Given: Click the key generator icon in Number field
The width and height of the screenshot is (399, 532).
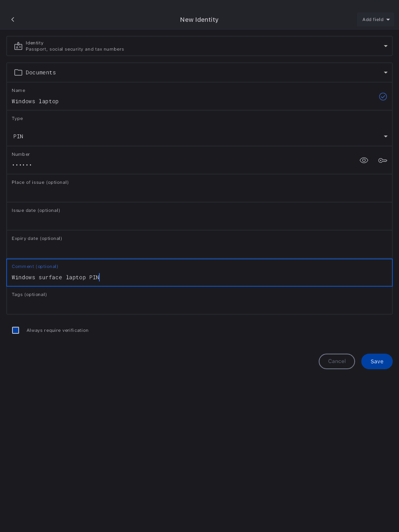Looking at the screenshot, I should tap(382, 160).
